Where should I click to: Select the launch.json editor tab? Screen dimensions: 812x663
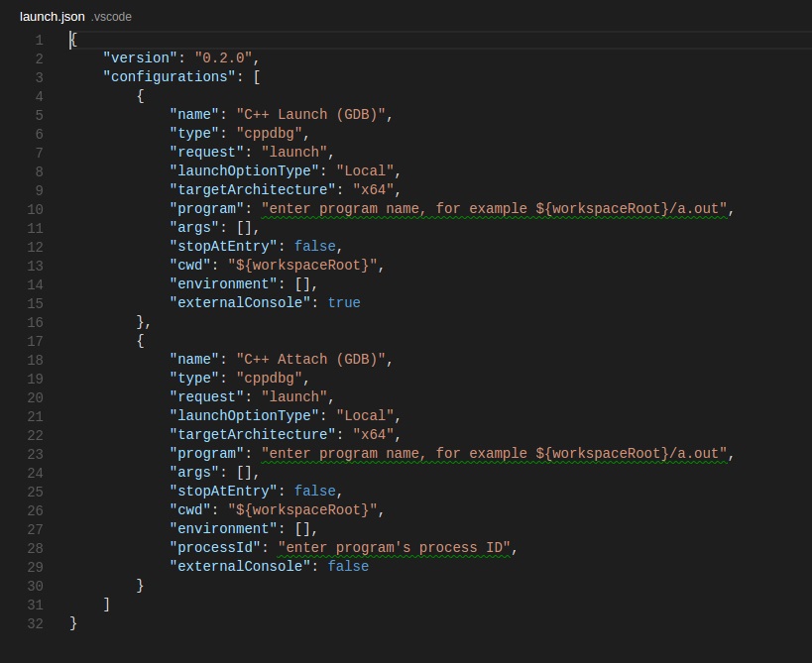point(52,17)
